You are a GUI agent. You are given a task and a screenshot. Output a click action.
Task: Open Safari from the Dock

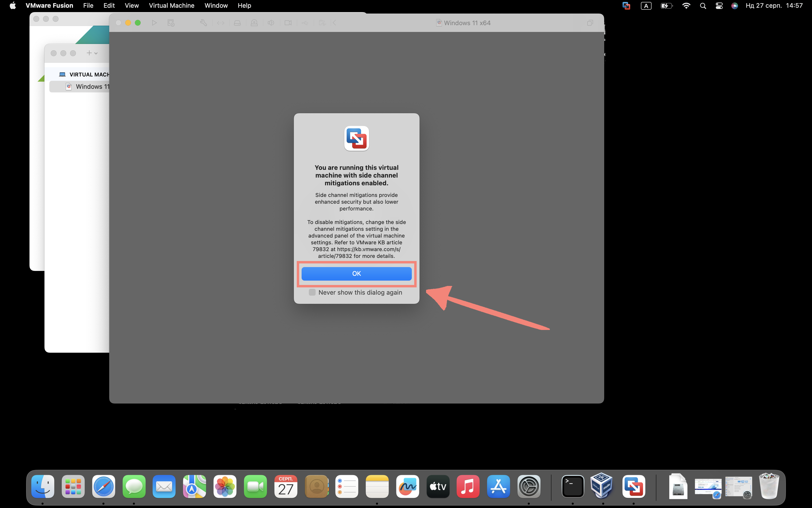pyautogui.click(x=103, y=486)
